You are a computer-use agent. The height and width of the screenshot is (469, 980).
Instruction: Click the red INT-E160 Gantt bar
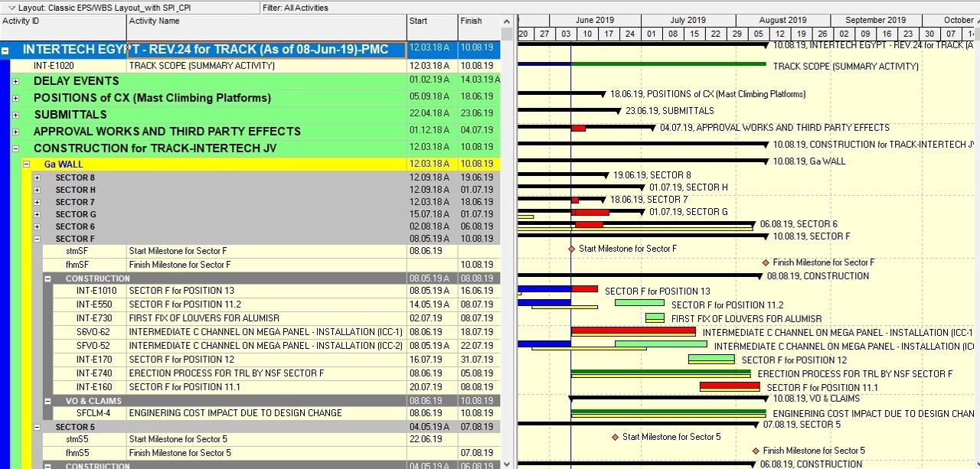pos(730,386)
